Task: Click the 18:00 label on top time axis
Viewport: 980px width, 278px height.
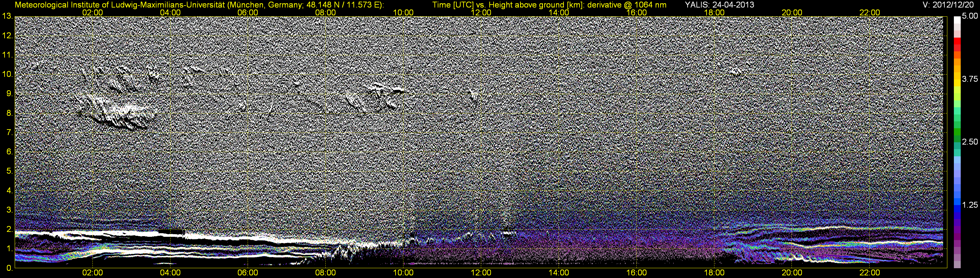Action: point(714,12)
